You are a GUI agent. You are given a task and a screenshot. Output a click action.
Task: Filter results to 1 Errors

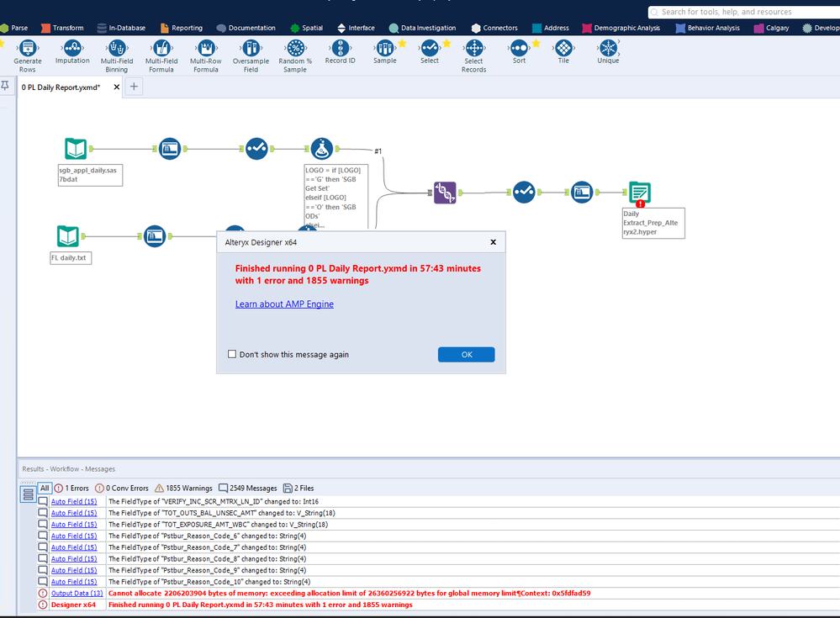pos(71,488)
